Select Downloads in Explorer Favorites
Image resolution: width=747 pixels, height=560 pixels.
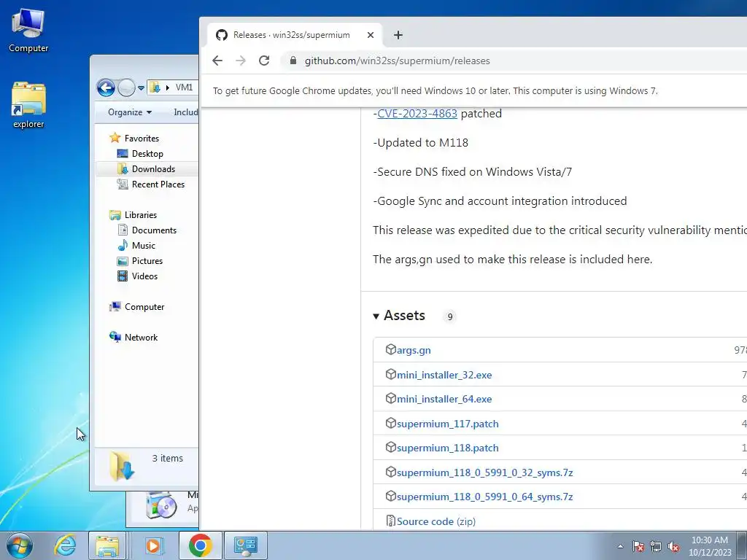click(153, 169)
